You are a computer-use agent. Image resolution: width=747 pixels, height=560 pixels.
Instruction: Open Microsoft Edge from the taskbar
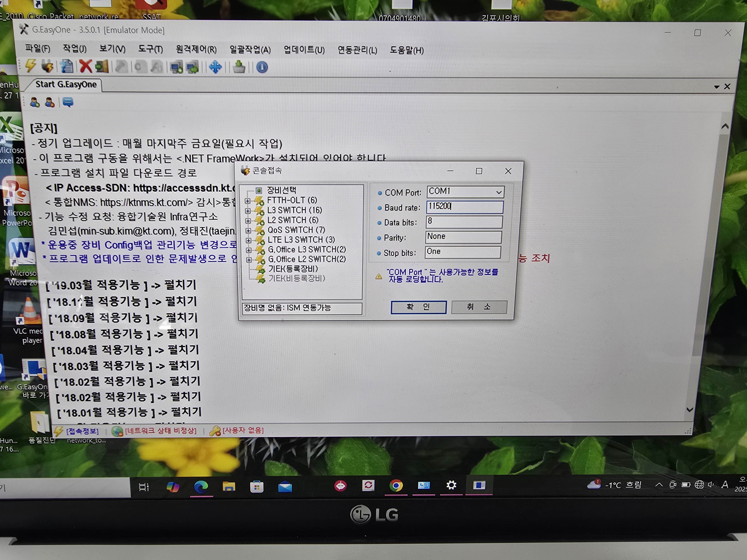pos(201,487)
